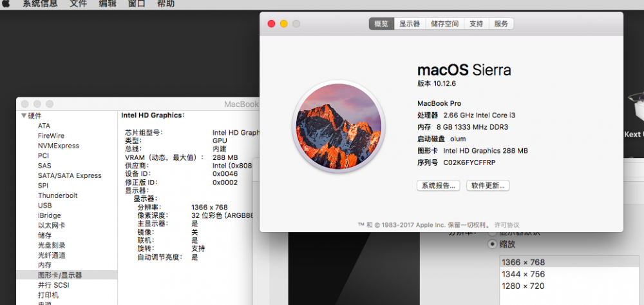This screenshot has width=644, height=305.
Task: Click the Intel HD Graphics heading
Action: click(153, 115)
